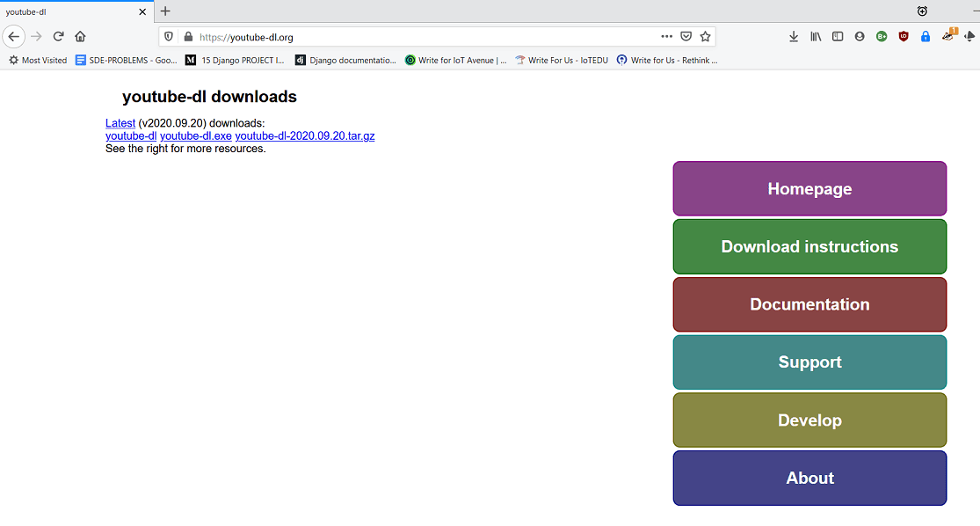The width and height of the screenshot is (980, 526).
Task: Open a new tab with the plus button
Action: (165, 11)
